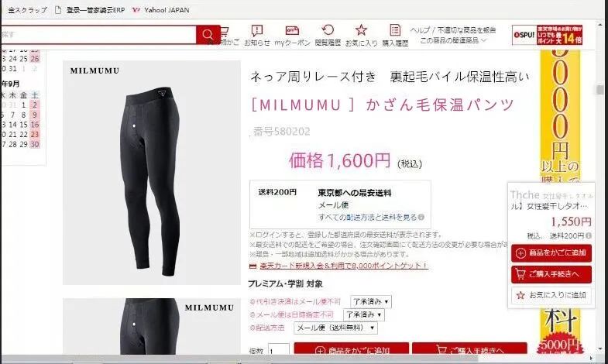
Task: Open the Yahoo! JAPAN bookmark
Action: coord(161,10)
